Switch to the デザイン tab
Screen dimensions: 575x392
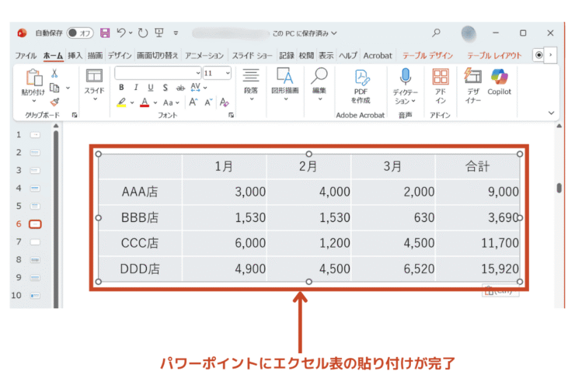(x=120, y=55)
